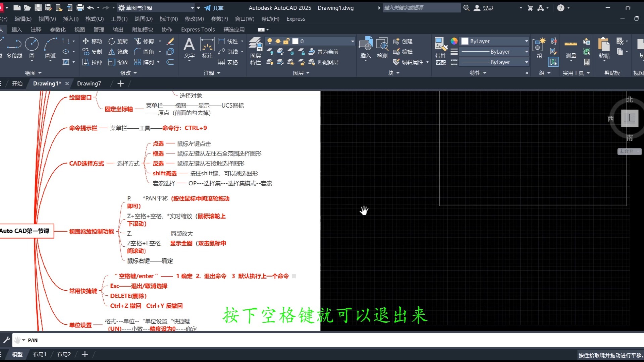
Task: Click the 登录 sign-in button
Action: coord(485,7)
